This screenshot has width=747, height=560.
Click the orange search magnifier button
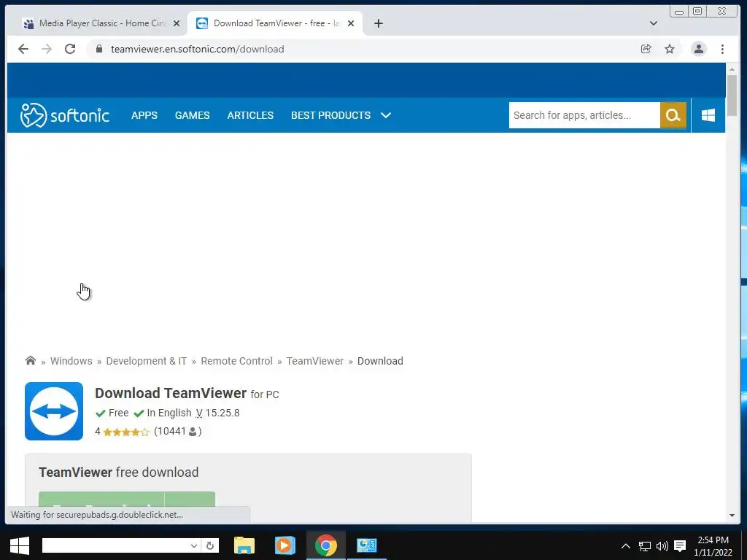point(673,115)
